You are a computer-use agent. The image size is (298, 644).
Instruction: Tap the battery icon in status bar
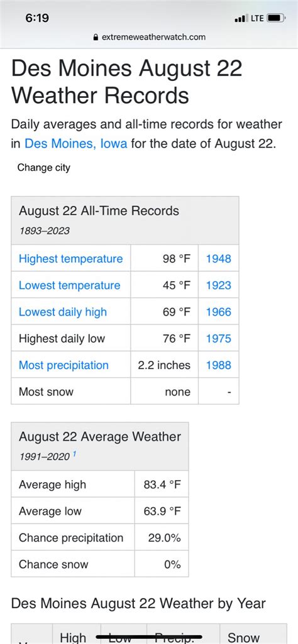(x=276, y=18)
